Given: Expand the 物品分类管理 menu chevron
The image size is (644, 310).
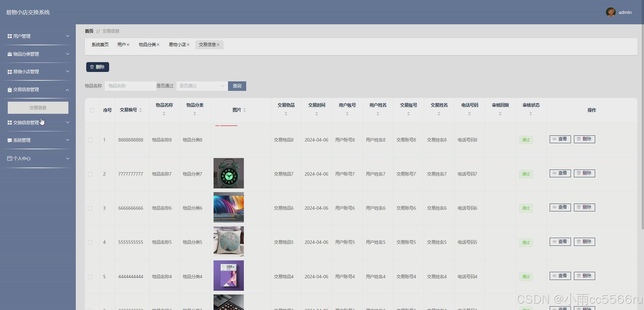Looking at the screenshot, I should (68, 54).
